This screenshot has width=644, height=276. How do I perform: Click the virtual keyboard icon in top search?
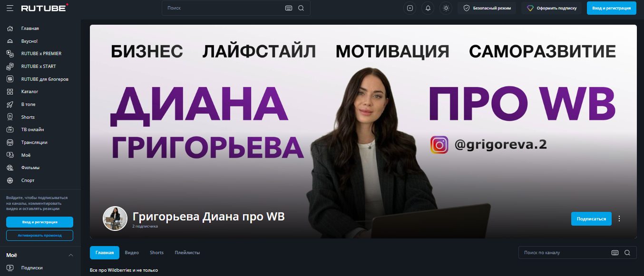click(x=289, y=8)
